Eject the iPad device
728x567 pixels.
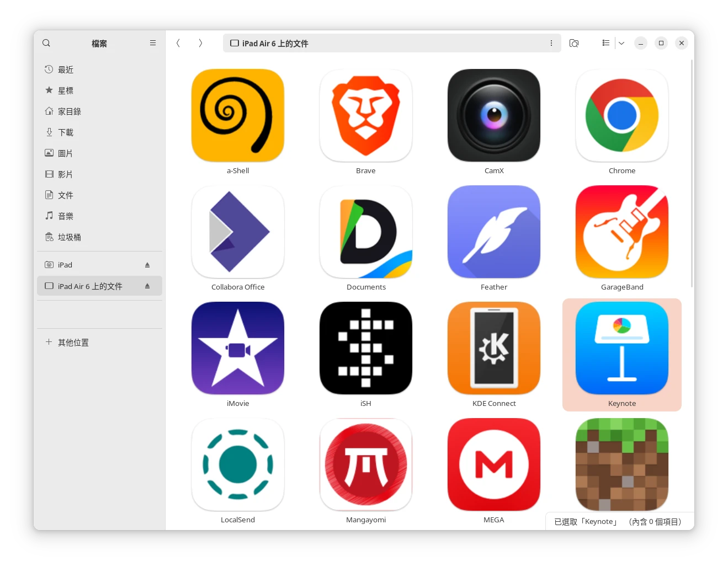coord(147,265)
